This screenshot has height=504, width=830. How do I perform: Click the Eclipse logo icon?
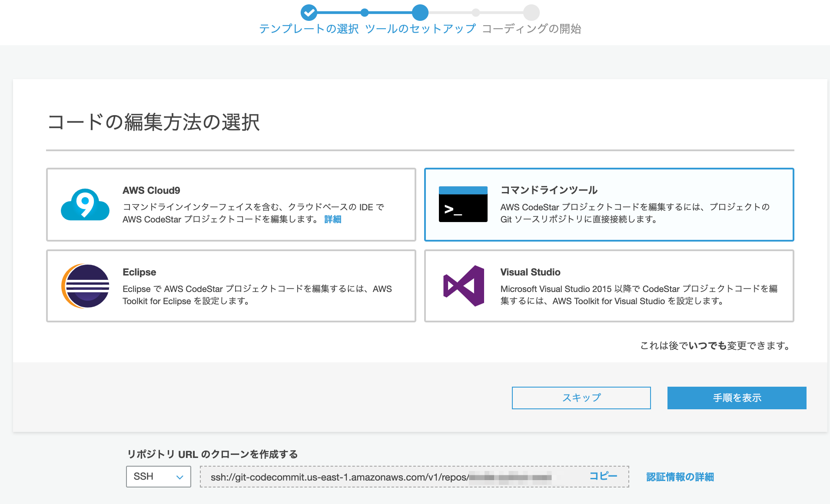pos(85,286)
